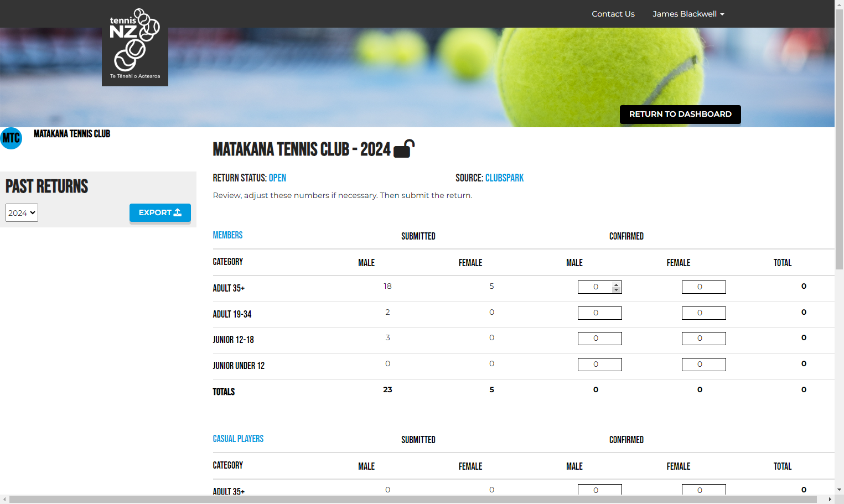This screenshot has height=504, width=844.
Task: Edit Junior Under 12 confirmed female field
Action: 703,365
